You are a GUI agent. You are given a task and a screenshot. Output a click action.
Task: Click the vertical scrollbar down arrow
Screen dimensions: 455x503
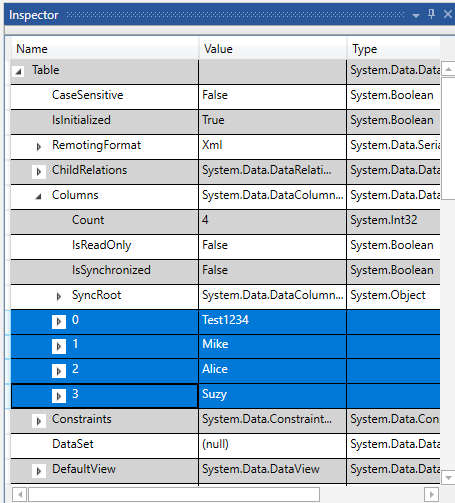point(448,478)
